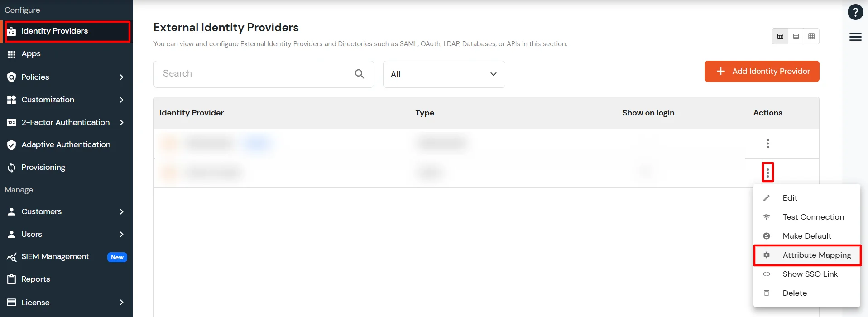The image size is (868, 317).
Task: Select the Provisioning sync icon
Action: tap(11, 167)
